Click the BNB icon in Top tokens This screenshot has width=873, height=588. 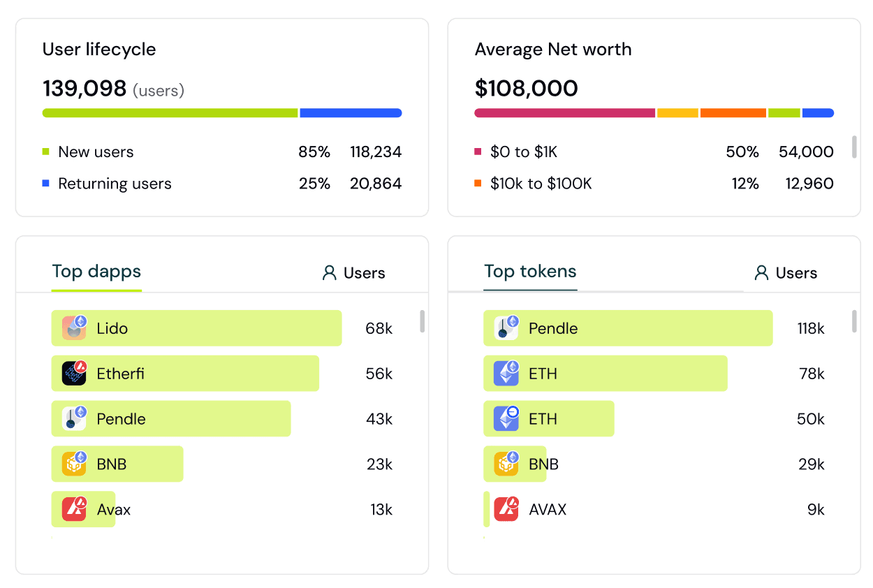coord(506,464)
